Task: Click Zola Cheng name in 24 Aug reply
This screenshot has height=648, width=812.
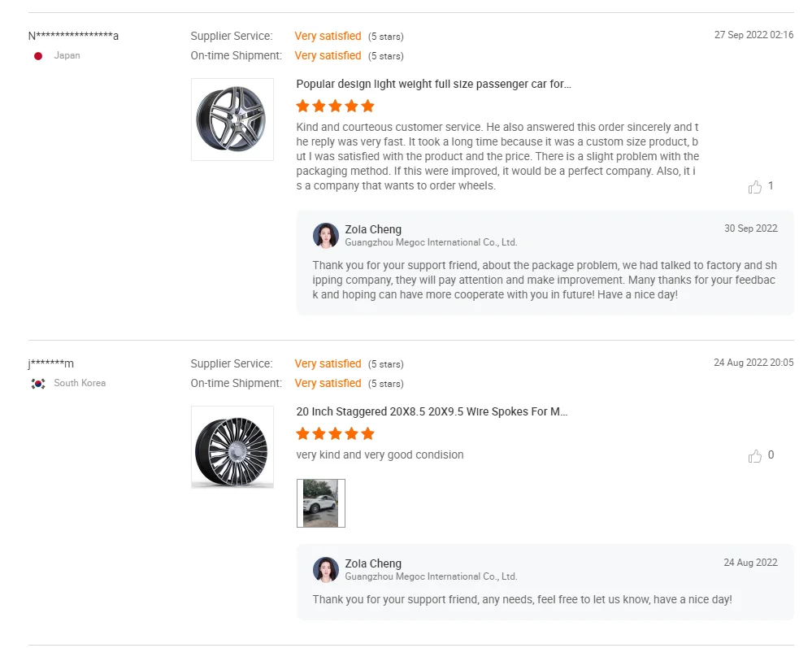Action: pos(373,563)
